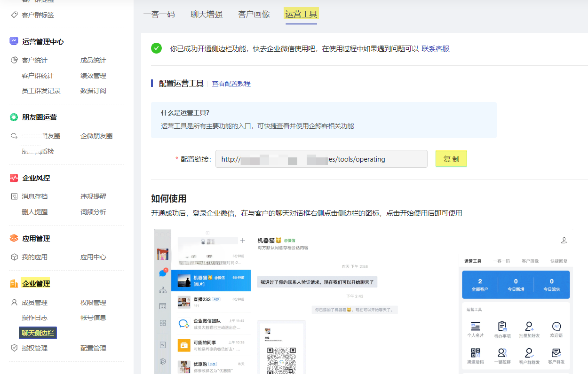
Task: Go to 绩效管理 page
Action: (x=93, y=76)
